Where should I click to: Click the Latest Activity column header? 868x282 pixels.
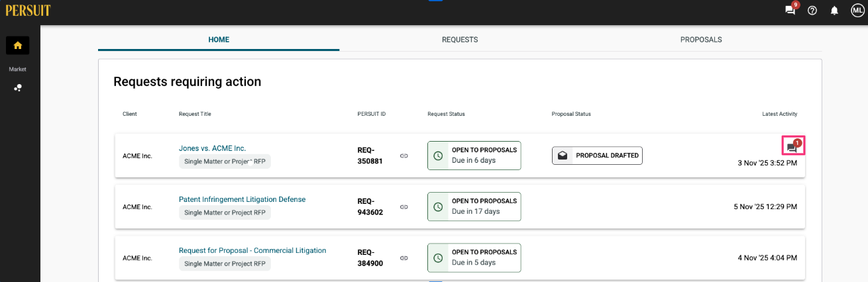click(x=780, y=114)
